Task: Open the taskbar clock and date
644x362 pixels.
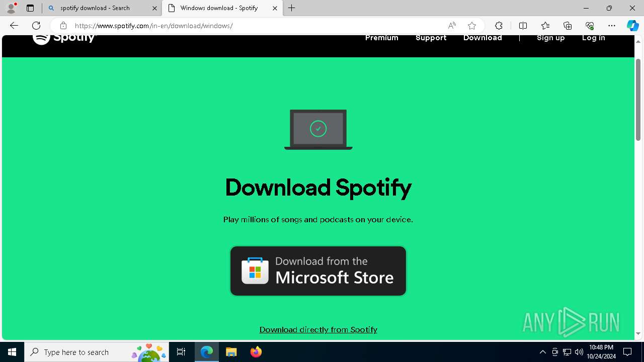Action: coord(601,352)
